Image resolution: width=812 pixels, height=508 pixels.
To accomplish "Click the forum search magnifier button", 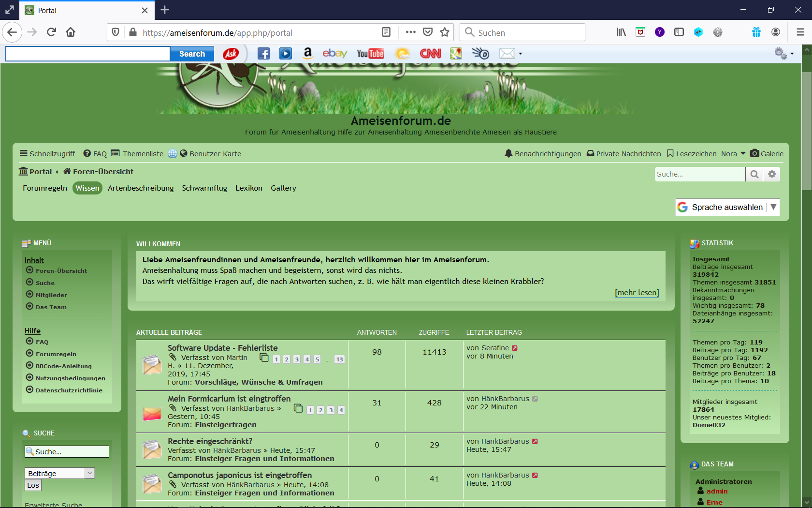I will pos(754,174).
